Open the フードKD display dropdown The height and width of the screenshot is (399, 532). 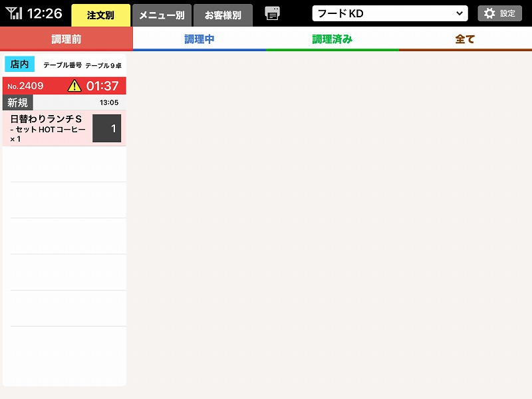389,13
